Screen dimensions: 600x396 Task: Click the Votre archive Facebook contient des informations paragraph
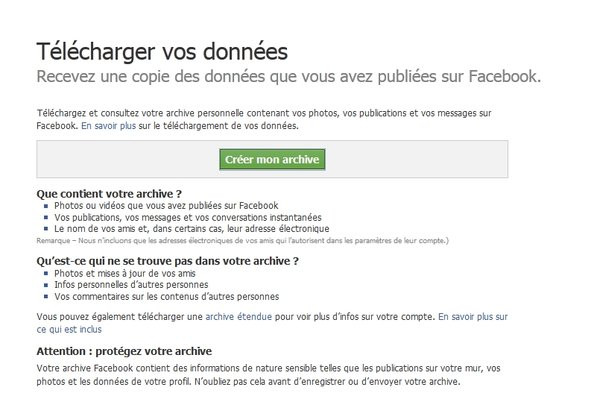[x=269, y=375]
